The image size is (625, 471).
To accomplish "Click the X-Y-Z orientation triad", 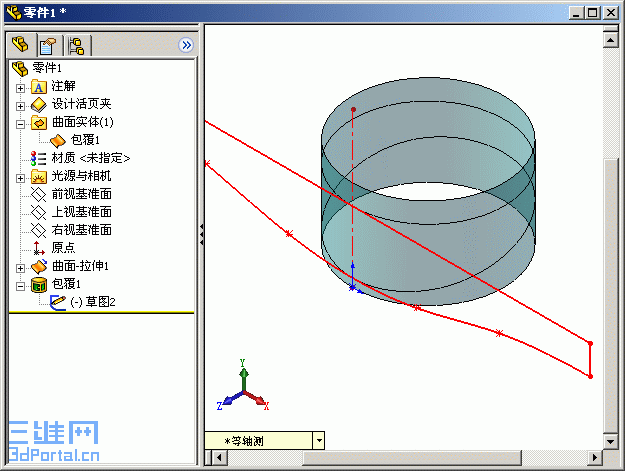I will [x=243, y=386].
